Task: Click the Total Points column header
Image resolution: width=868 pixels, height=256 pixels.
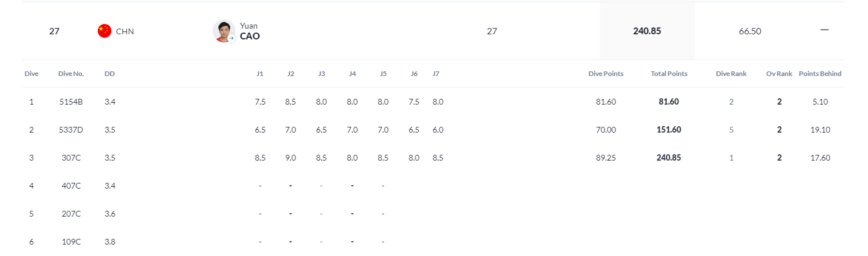Action: click(669, 74)
